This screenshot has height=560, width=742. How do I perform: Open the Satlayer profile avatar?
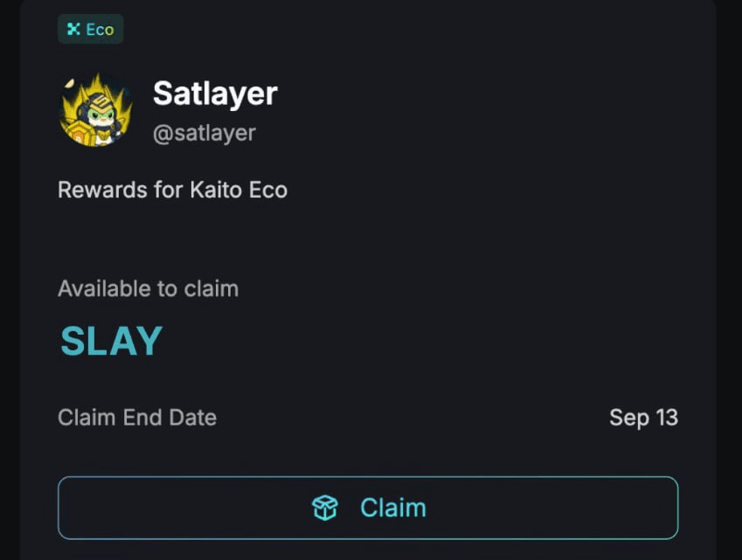(96, 110)
